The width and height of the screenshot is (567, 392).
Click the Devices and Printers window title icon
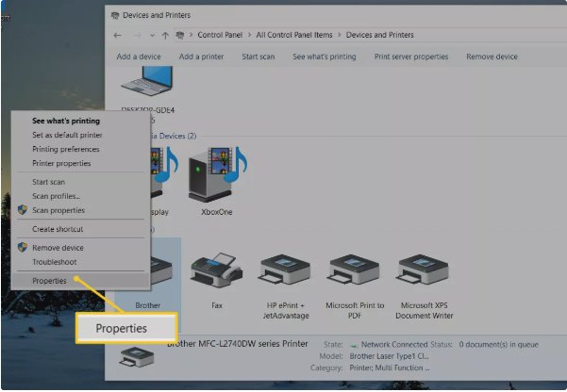[115, 15]
